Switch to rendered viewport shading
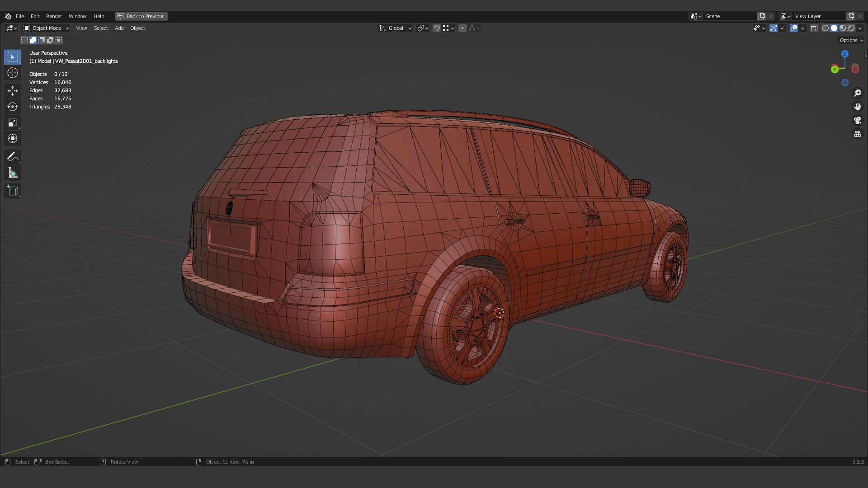Image resolution: width=868 pixels, height=488 pixels. [x=851, y=28]
